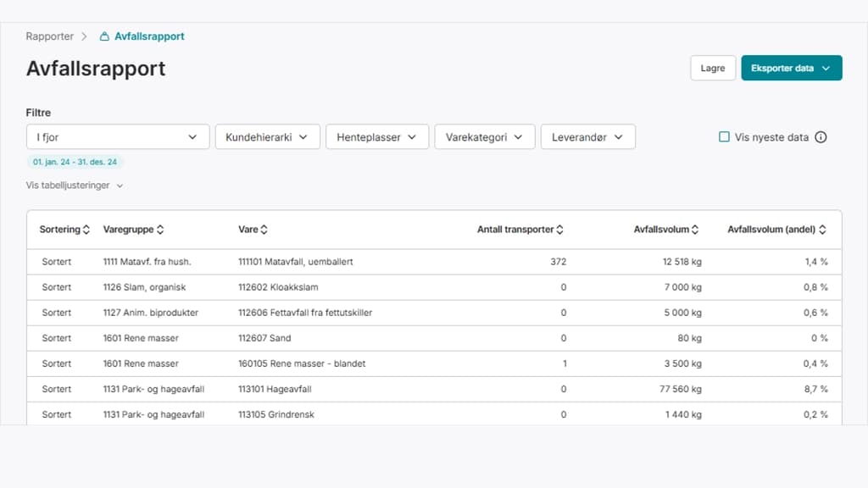
Task: Click the Avfallsrapport page heading
Action: pos(96,69)
